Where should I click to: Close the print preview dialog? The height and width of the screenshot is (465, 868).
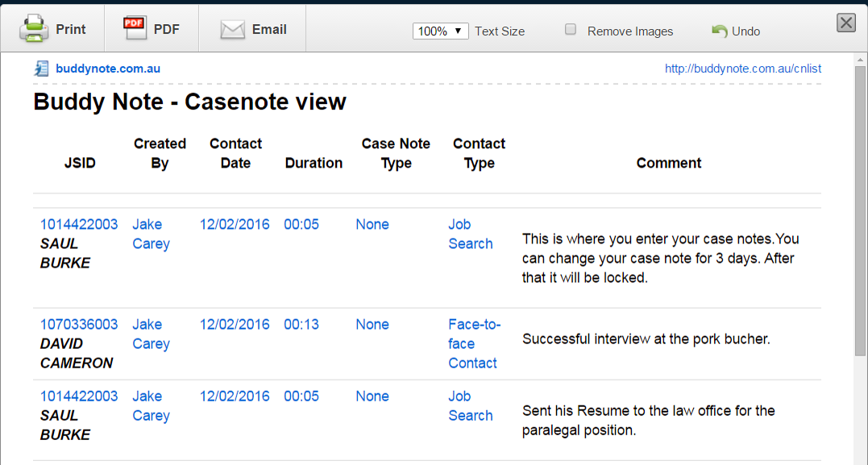pos(845,23)
